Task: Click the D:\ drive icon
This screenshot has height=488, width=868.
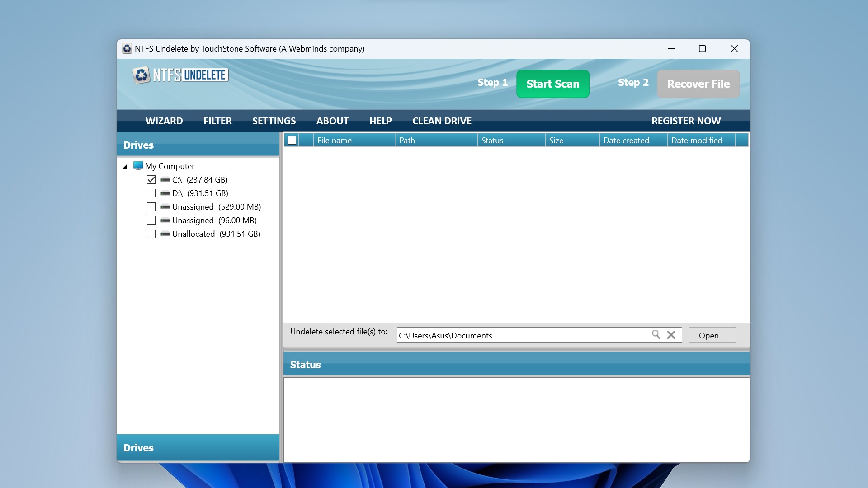Action: (x=165, y=193)
